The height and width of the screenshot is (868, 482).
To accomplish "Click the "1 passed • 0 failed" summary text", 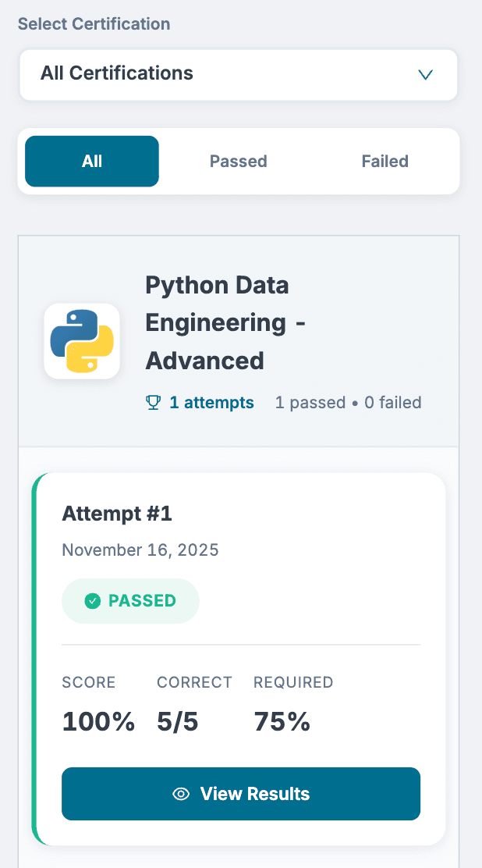I will coord(348,403).
